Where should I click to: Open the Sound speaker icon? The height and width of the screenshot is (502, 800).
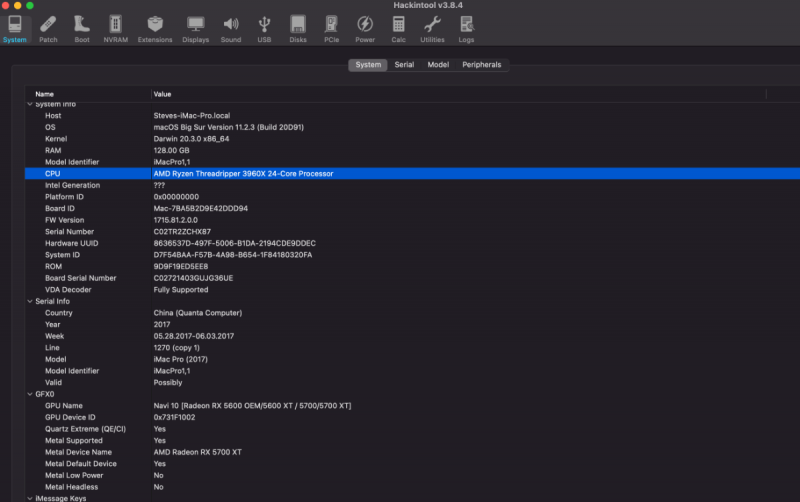(x=231, y=28)
